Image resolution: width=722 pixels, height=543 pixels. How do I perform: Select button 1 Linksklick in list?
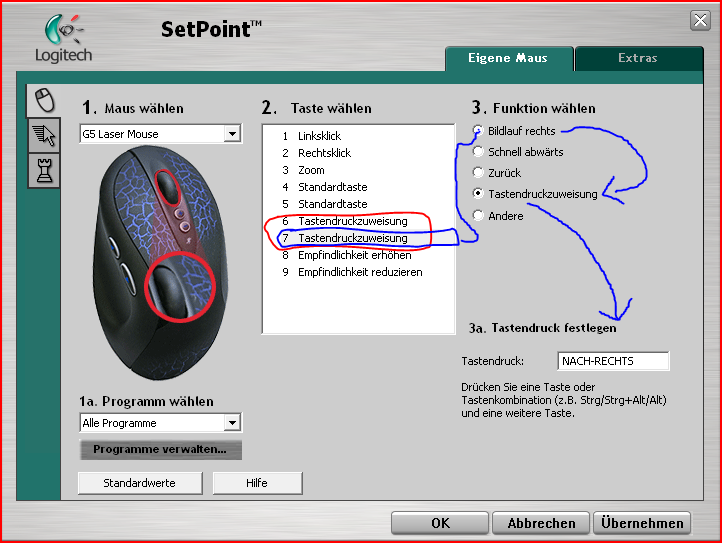(358, 136)
